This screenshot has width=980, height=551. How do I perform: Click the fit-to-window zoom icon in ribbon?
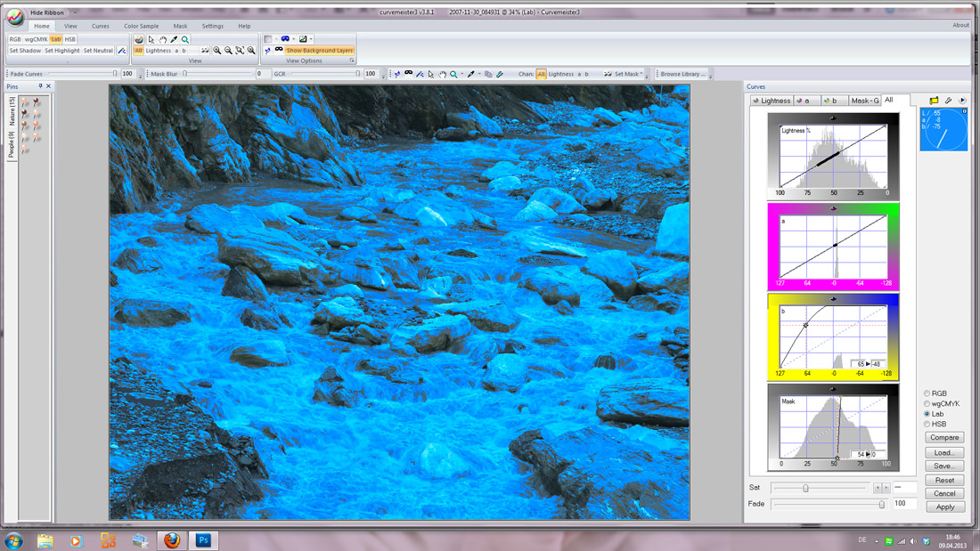[x=240, y=51]
